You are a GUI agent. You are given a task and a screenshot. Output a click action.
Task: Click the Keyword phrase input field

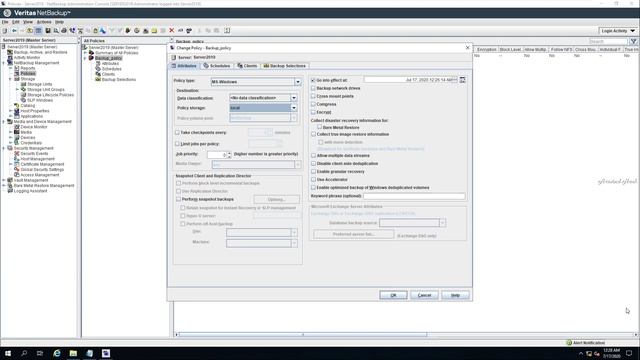(x=414, y=196)
